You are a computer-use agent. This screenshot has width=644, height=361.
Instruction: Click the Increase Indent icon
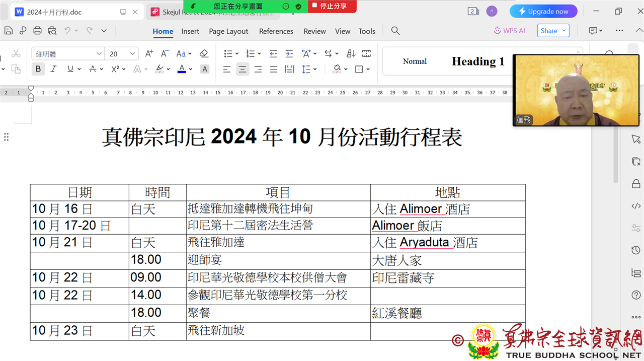289,53
